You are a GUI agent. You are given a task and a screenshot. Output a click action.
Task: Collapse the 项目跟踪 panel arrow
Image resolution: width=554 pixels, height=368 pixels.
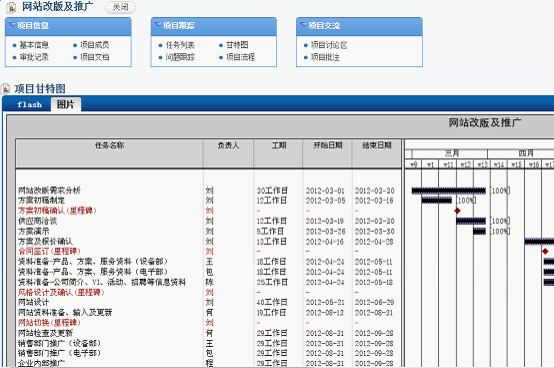point(158,25)
